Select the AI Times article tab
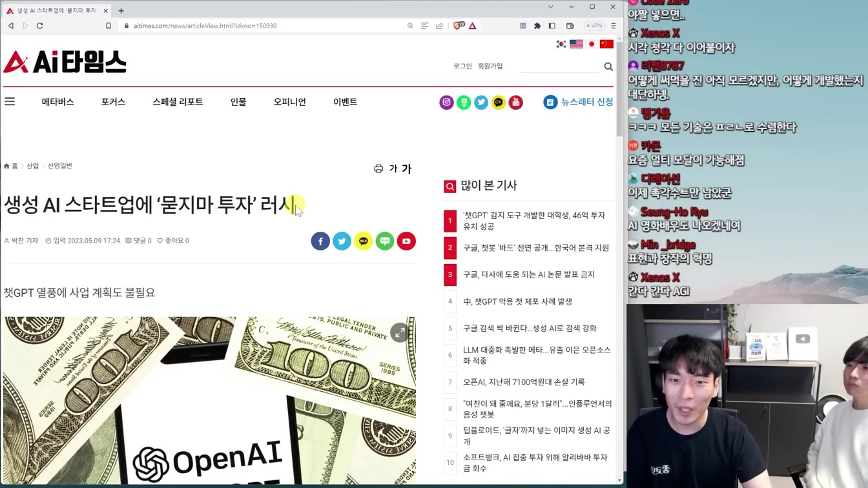This screenshot has height=488, width=868. (x=56, y=10)
